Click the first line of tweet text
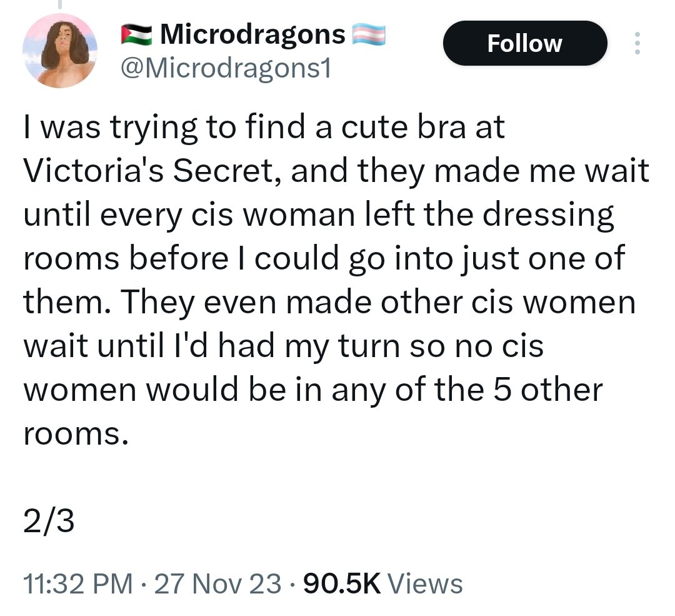Viewport: 675px width, 616px height. click(x=264, y=128)
